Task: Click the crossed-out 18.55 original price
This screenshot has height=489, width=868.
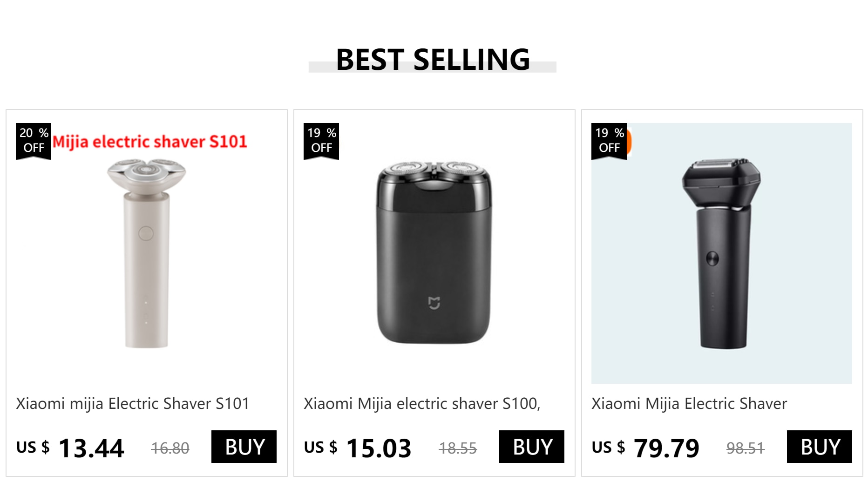Action: coord(458,448)
